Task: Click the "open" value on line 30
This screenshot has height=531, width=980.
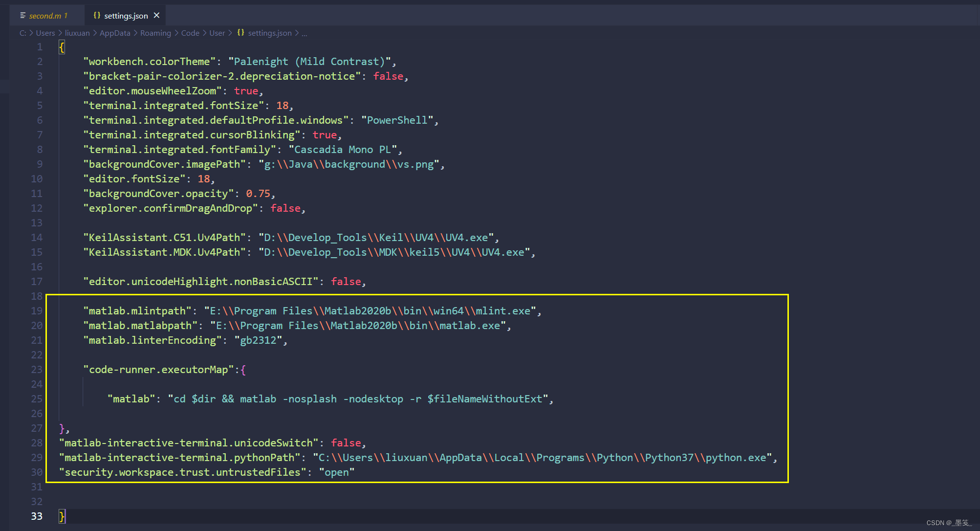Action: 337,472
